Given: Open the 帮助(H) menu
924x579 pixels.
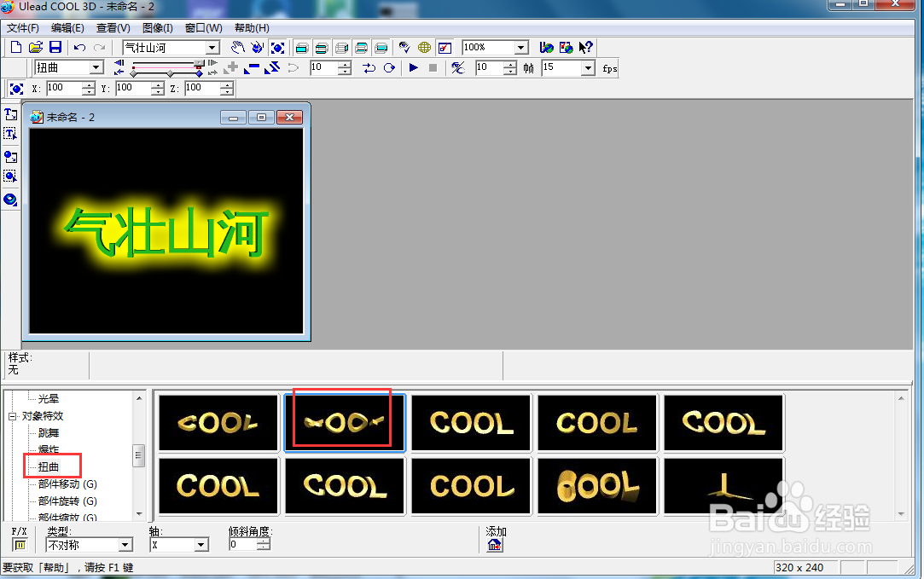Looking at the screenshot, I should click(252, 27).
